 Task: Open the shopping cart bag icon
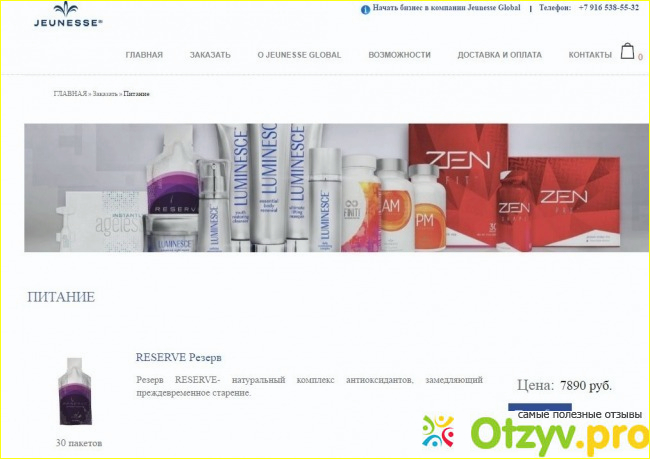point(628,52)
